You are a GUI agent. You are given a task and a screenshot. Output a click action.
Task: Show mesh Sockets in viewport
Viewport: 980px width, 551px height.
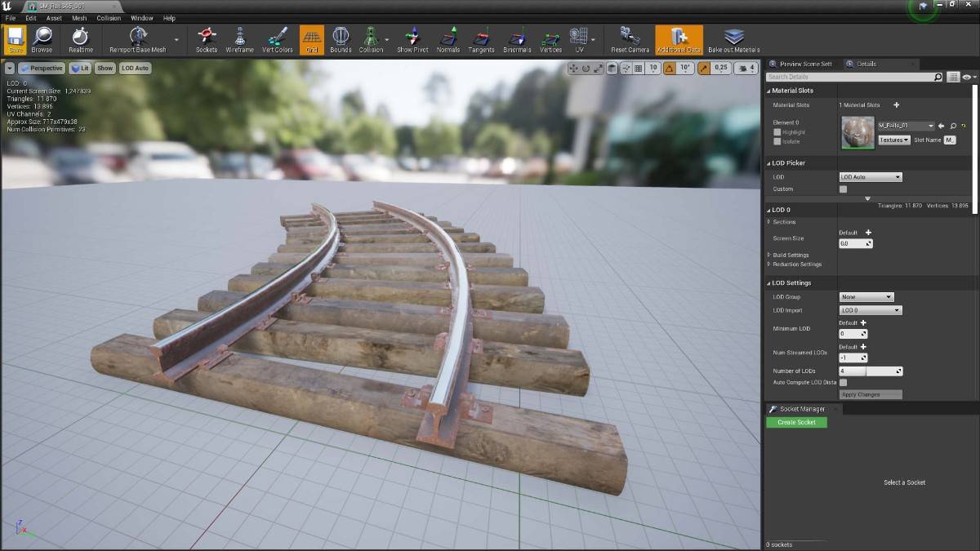[x=207, y=38]
